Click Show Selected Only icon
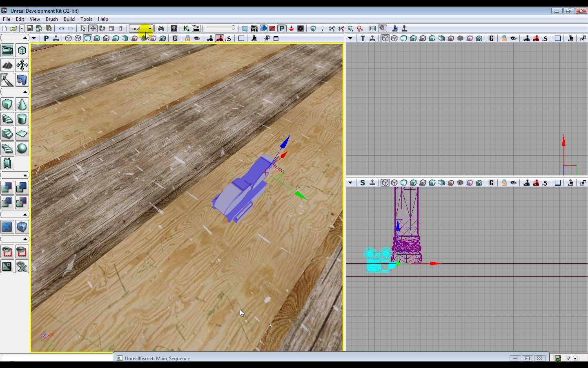588x368 pixels. pos(7,251)
